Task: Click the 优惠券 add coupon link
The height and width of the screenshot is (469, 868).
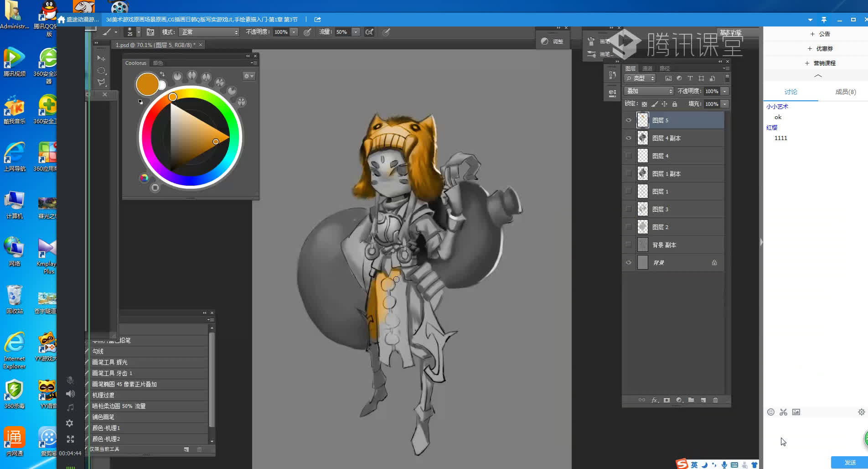Action: point(820,48)
